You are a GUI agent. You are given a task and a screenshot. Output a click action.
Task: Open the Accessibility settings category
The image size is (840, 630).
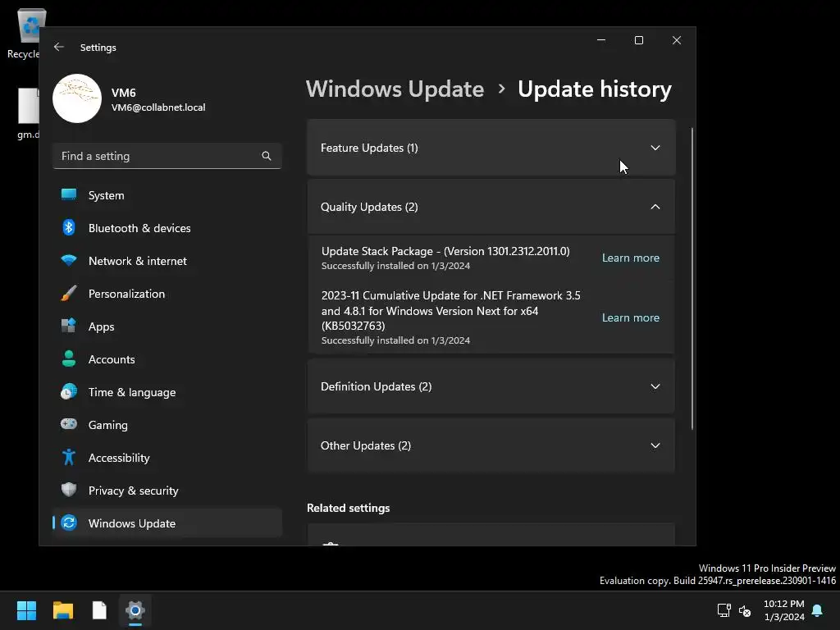[167, 458]
